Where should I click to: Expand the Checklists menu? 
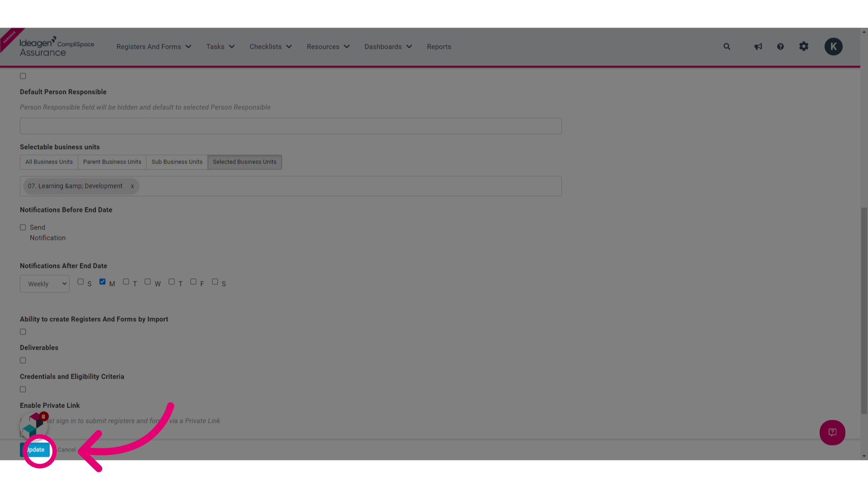click(x=270, y=47)
